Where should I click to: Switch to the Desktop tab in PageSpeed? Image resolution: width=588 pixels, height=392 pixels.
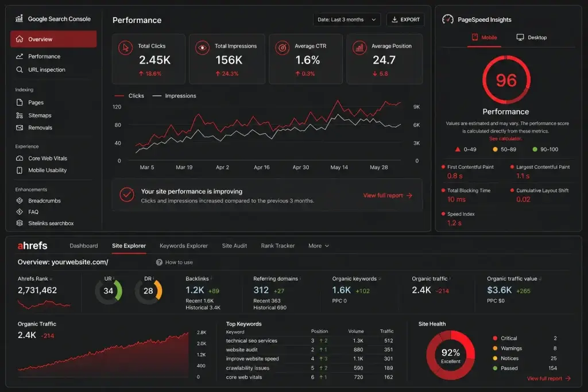point(531,37)
